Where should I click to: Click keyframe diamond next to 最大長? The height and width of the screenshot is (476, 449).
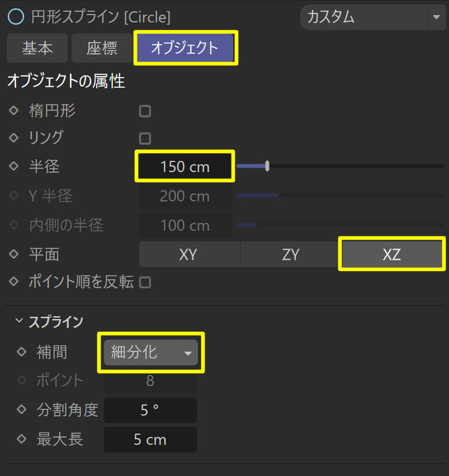pos(22,439)
